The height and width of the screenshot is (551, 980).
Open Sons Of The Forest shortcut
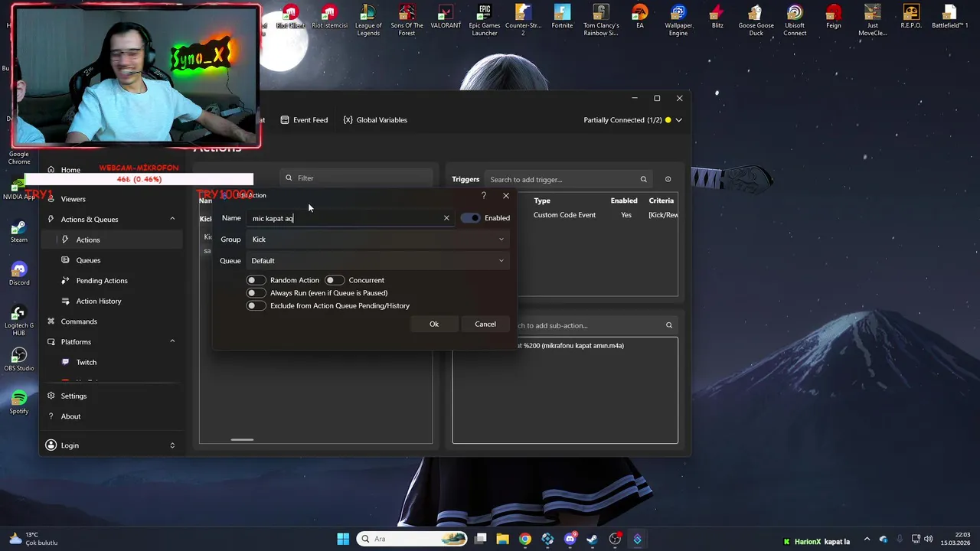pos(407,21)
